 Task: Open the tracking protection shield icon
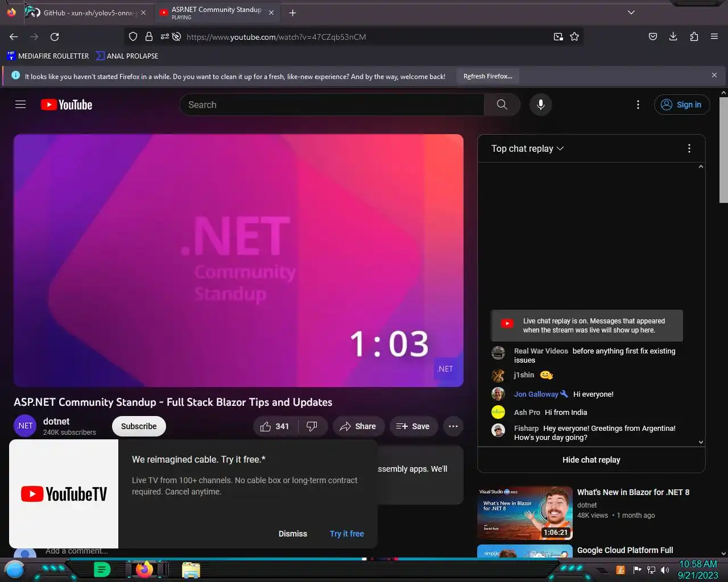tap(133, 36)
